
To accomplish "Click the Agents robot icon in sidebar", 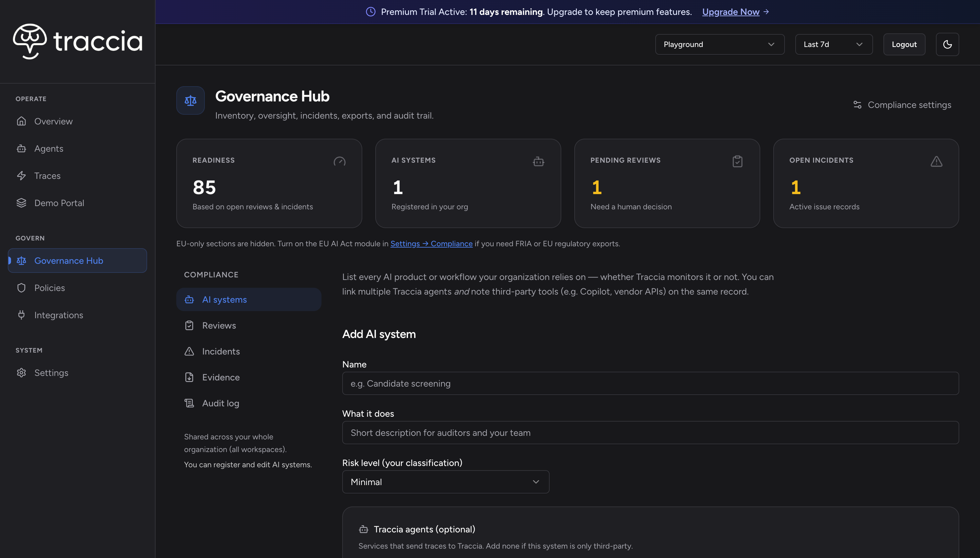I will pyautogui.click(x=21, y=148).
